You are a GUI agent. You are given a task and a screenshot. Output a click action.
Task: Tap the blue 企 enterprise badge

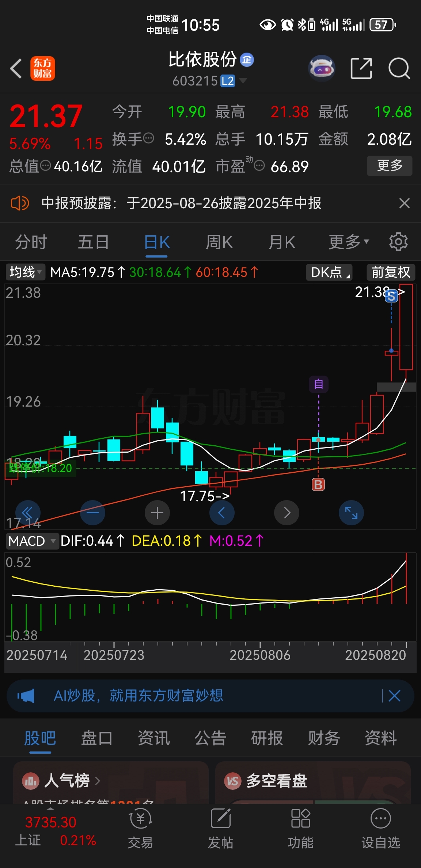(x=247, y=60)
